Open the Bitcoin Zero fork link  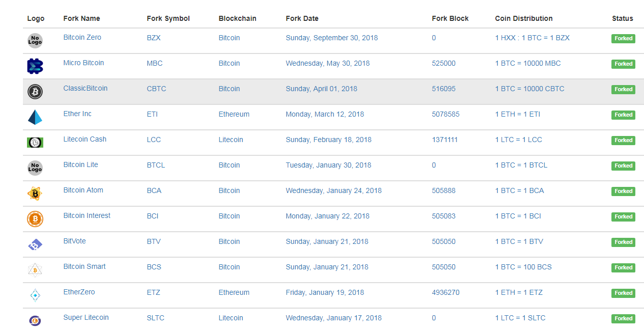click(82, 37)
